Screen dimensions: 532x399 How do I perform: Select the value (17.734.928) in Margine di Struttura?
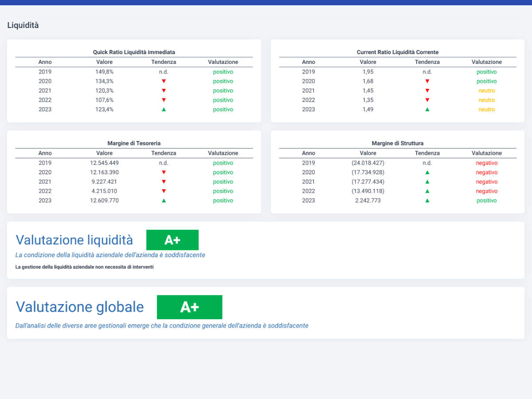368,172
